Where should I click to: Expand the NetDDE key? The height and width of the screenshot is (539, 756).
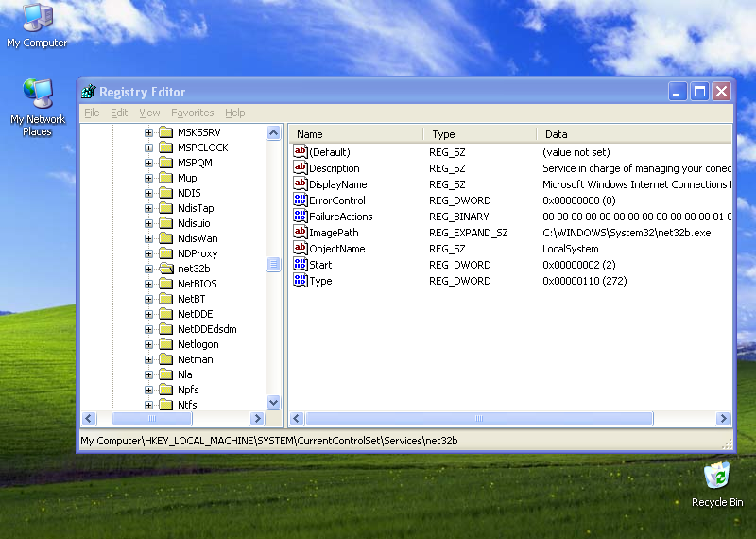pyautogui.click(x=148, y=314)
